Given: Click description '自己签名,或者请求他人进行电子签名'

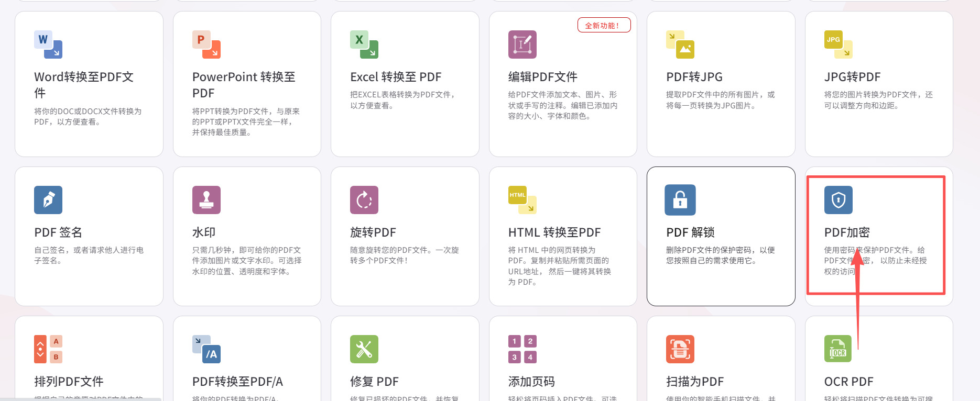Looking at the screenshot, I should (89, 255).
